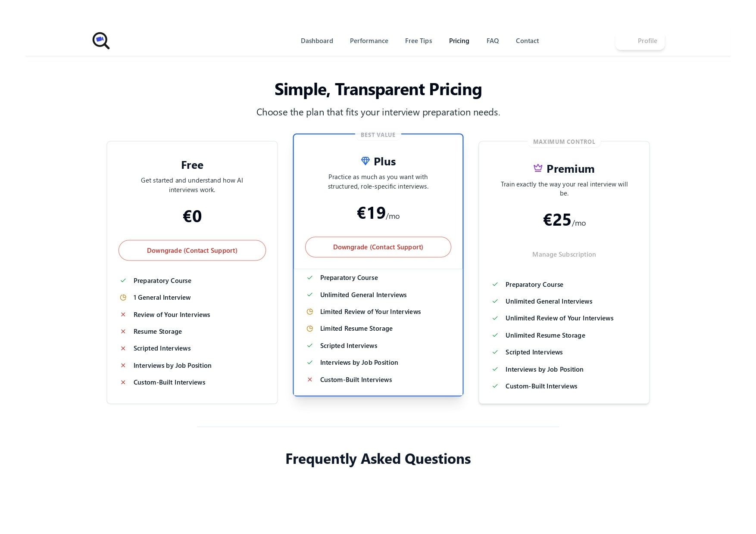
Task: Open the Free Tips page
Action: coord(418,40)
